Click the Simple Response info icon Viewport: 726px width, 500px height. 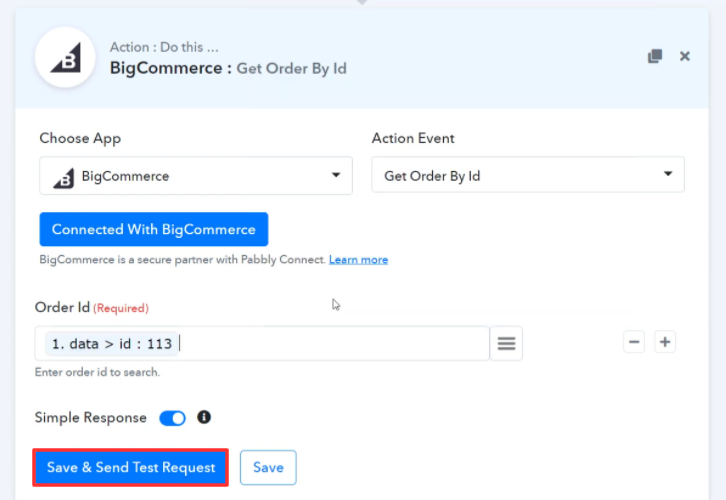(x=204, y=417)
